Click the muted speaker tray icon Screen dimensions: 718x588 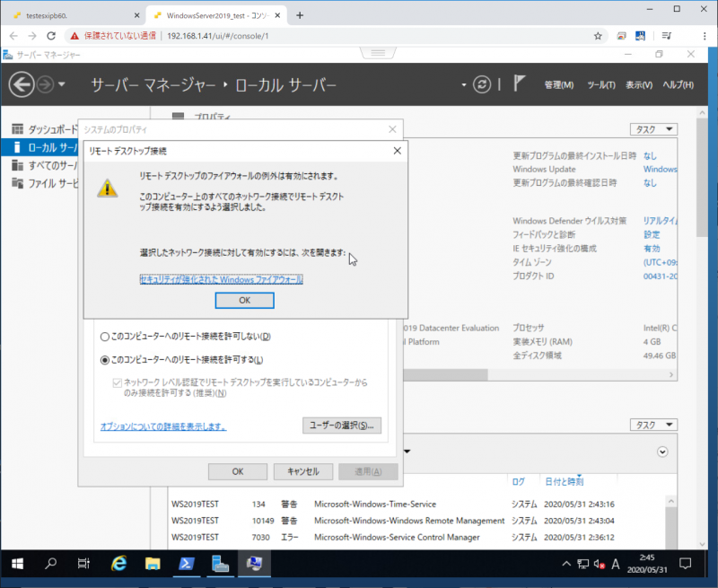(599, 564)
